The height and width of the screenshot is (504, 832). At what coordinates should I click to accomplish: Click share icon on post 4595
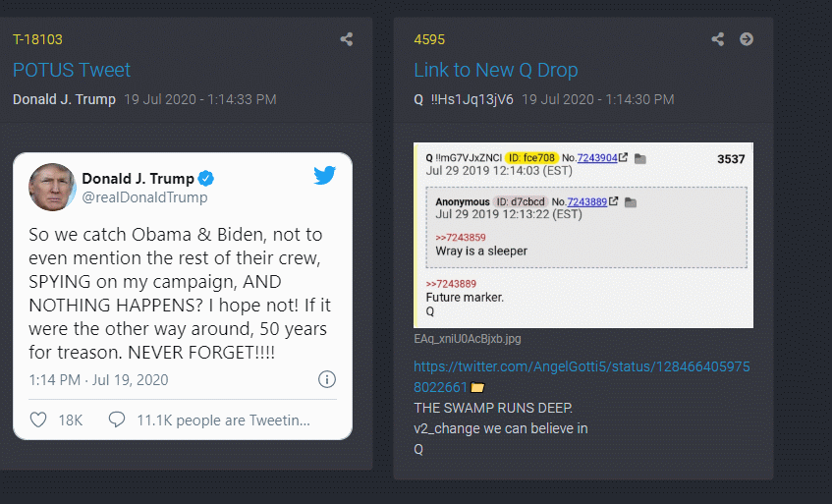click(x=718, y=39)
